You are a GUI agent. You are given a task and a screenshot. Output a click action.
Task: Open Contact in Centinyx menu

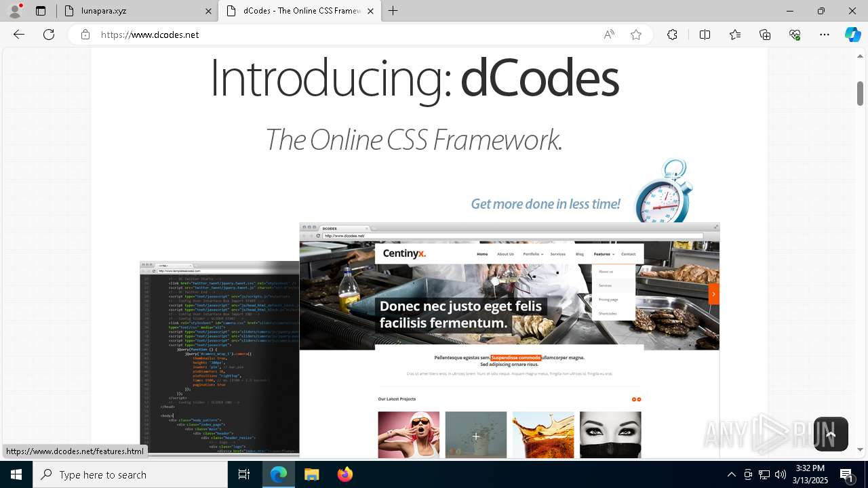(629, 254)
